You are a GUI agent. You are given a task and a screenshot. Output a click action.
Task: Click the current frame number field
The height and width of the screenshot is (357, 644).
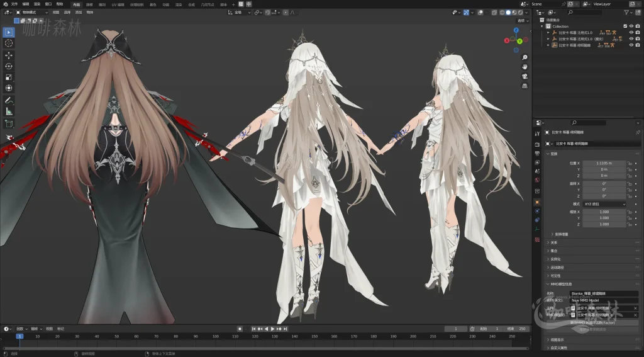coord(456,329)
